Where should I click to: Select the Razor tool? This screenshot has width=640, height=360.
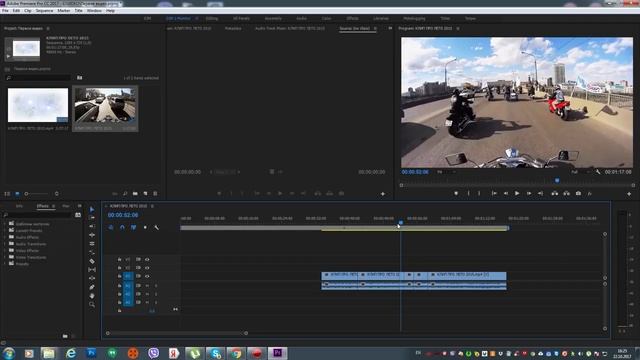(92, 261)
